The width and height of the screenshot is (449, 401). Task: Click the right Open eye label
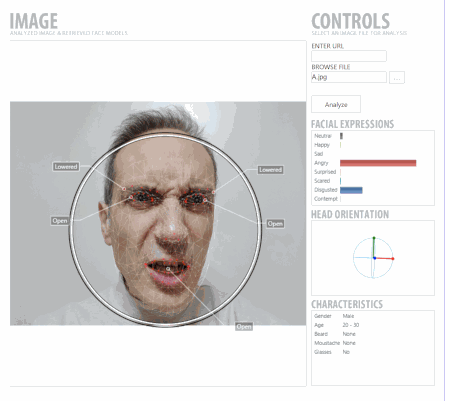[x=275, y=224]
